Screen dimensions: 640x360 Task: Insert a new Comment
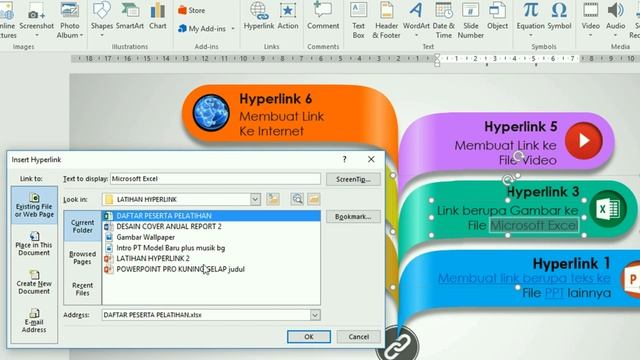323,16
